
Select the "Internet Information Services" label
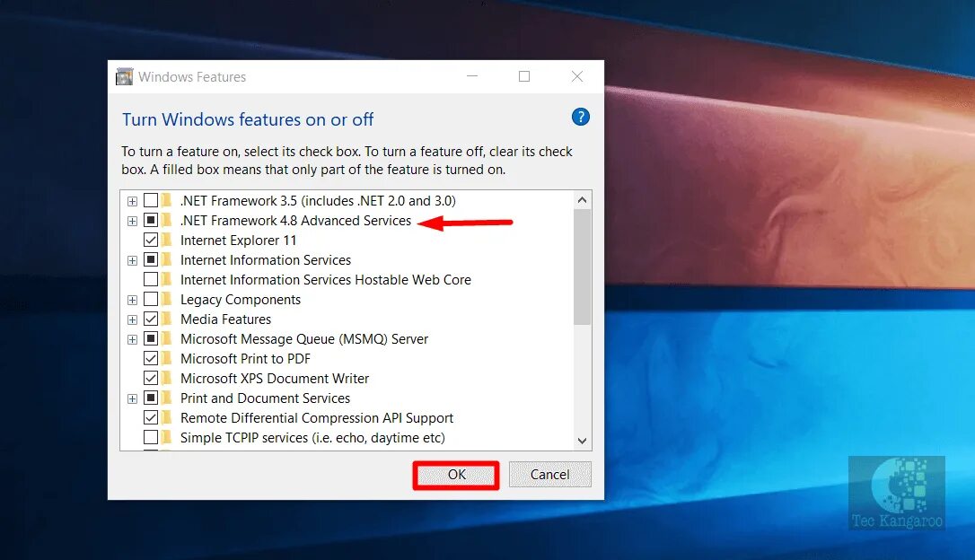pos(266,259)
